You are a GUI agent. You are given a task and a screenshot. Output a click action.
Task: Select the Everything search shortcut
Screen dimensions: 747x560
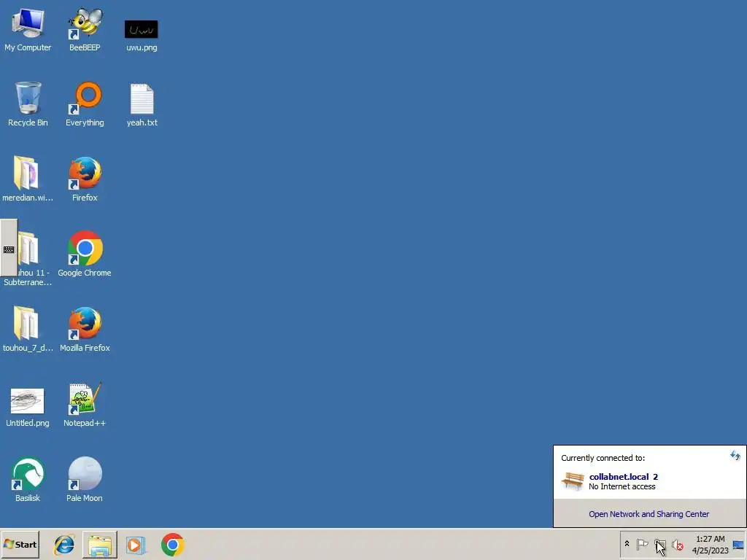(85, 104)
